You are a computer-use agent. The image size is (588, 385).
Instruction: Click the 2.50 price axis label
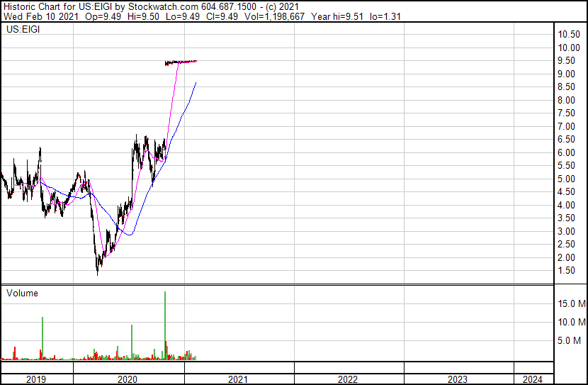(566, 245)
